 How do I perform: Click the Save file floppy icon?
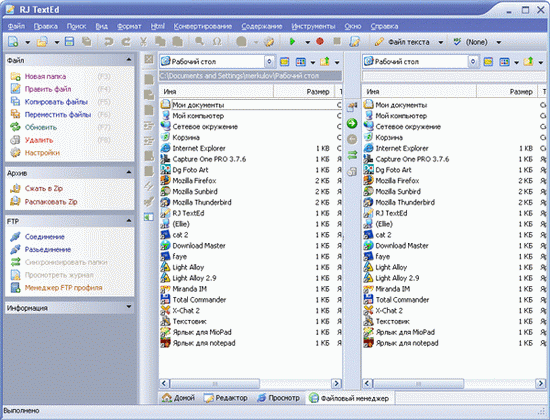pyautogui.click(x=69, y=42)
